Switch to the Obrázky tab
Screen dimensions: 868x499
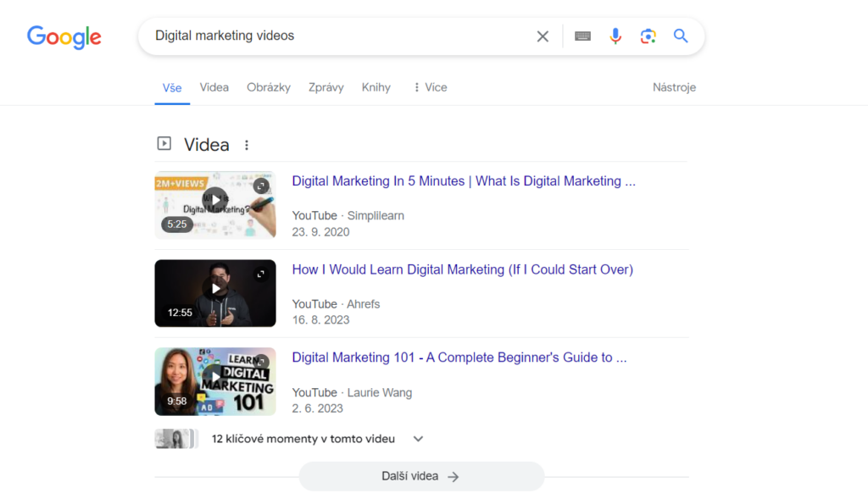[x=269, y=87]
